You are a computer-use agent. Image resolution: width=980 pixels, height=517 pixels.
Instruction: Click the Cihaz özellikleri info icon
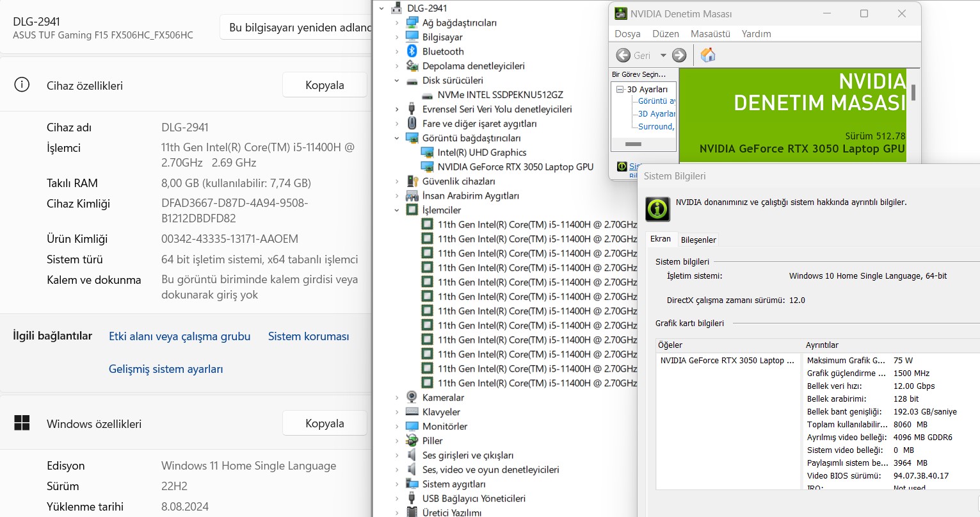tap(22, 85)
